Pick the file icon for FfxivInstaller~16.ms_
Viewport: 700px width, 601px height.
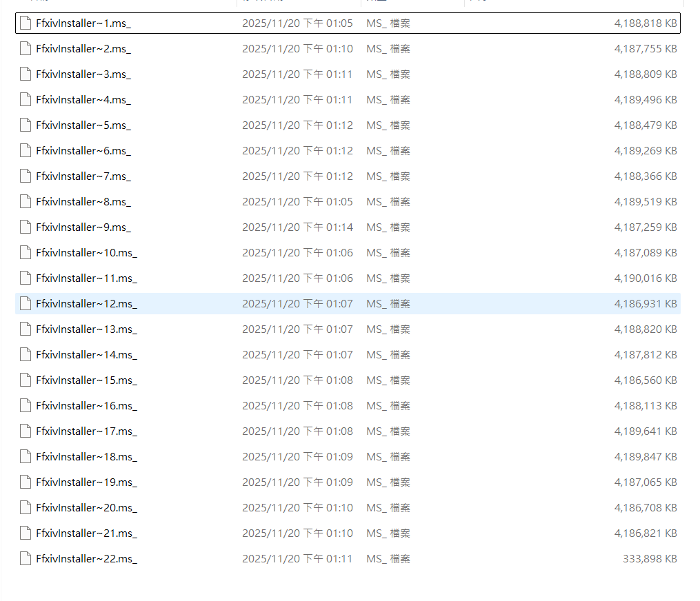pyautogui.click(x=26, y=405)
